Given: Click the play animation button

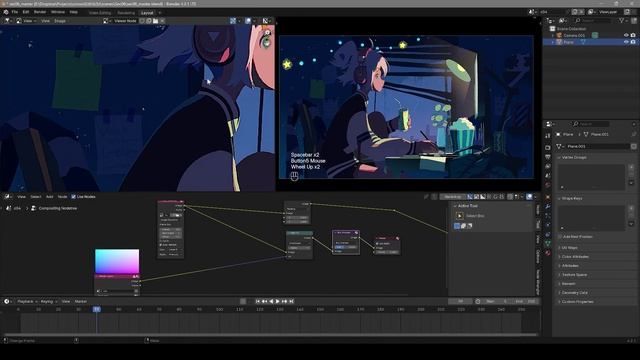Looking at the screenshot, I should [x=278, y=301].
